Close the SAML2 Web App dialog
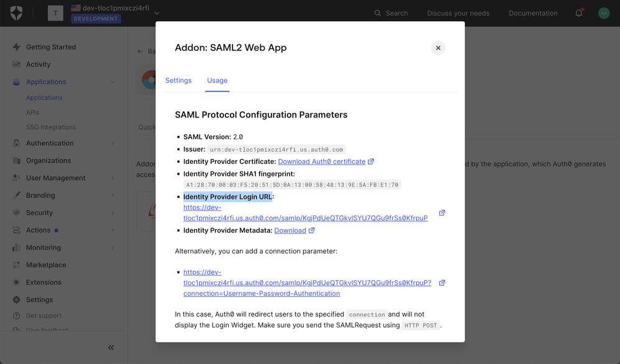Viewport: 620px width, 364px height. pyautogui.click(x=438, y=48)
